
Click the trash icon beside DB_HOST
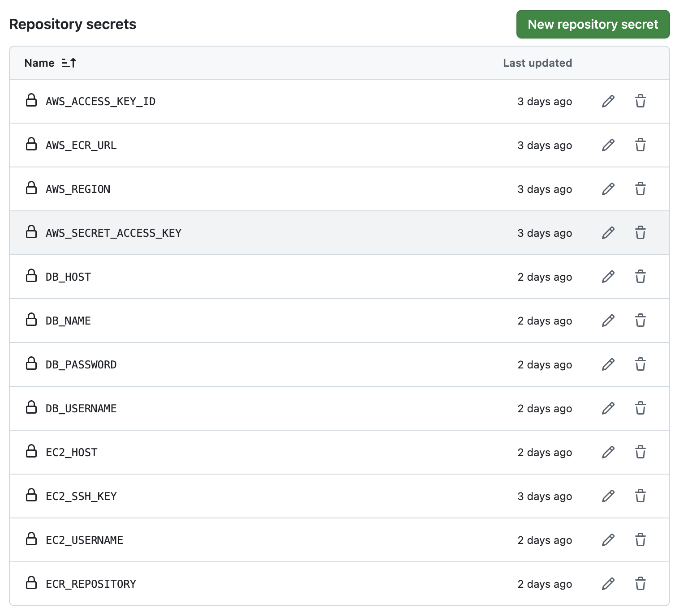[x=640, y=277]
